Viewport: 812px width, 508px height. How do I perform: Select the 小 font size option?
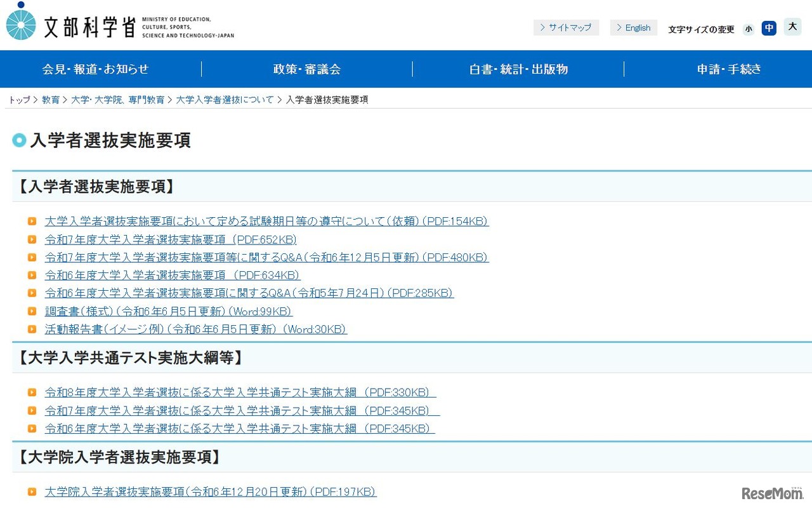749,29
